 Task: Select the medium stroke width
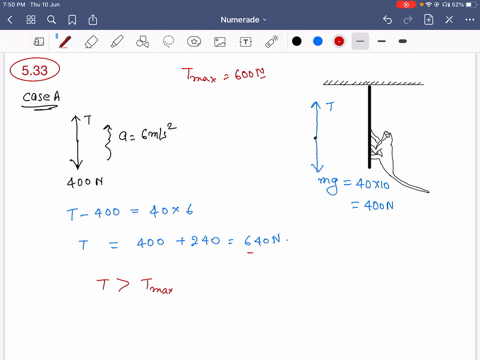pyautogui.click(x=382, y=41)
